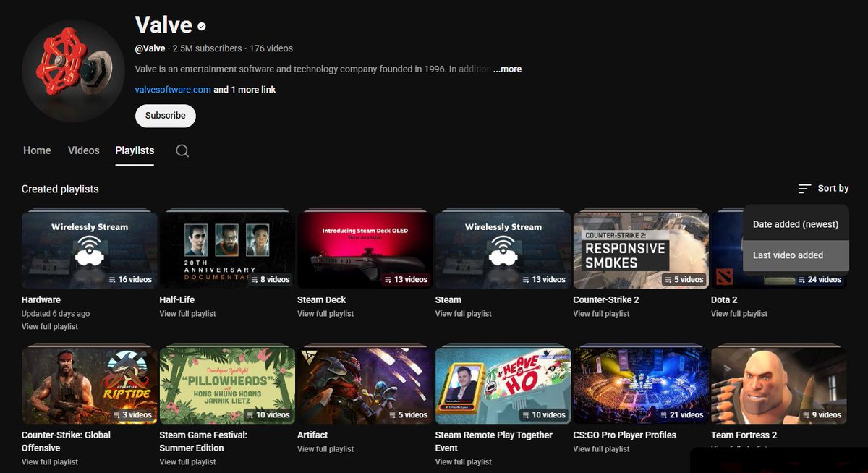Click View full playlist under CS:GO Pro Player Profiles
868x473 pixels.
(601, 449)
